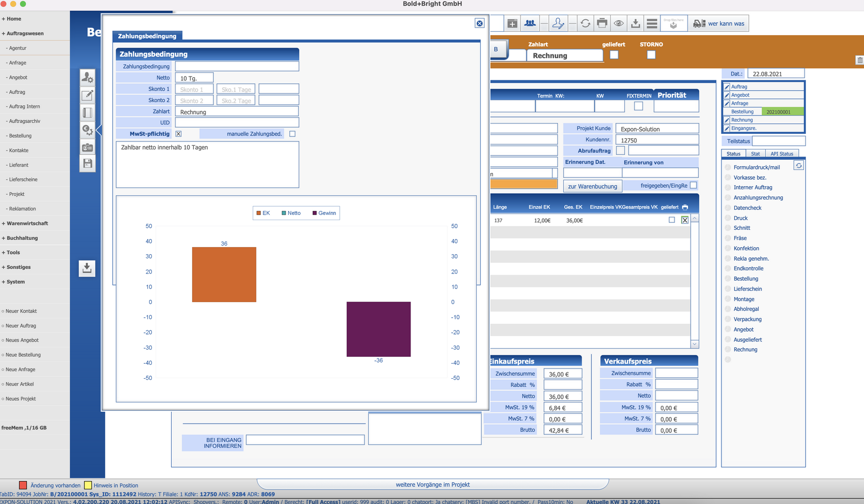This screenshot has width=864, height=504.
Task: Toggle the MwSt-pflichtig checkbox
Action: click(178, 134)
